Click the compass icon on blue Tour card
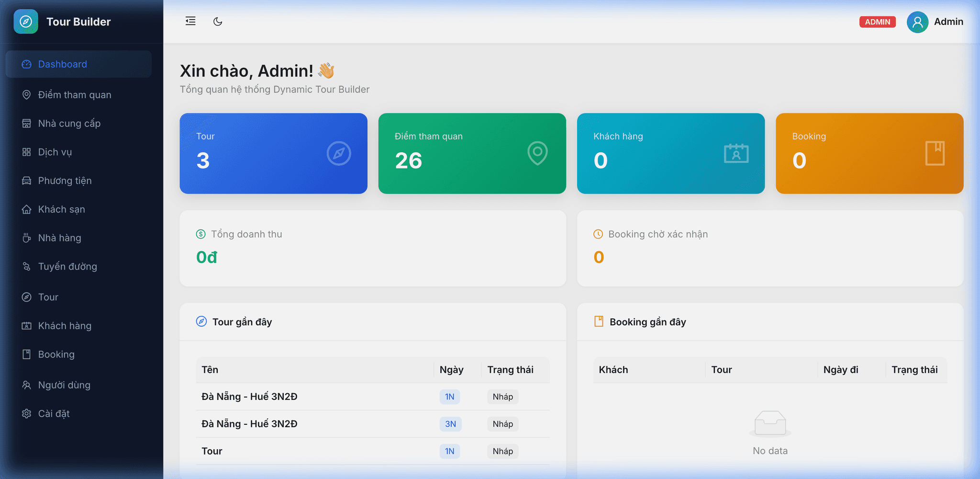The width and height of the screenshot is (980, 479). (x=339, y=153)
